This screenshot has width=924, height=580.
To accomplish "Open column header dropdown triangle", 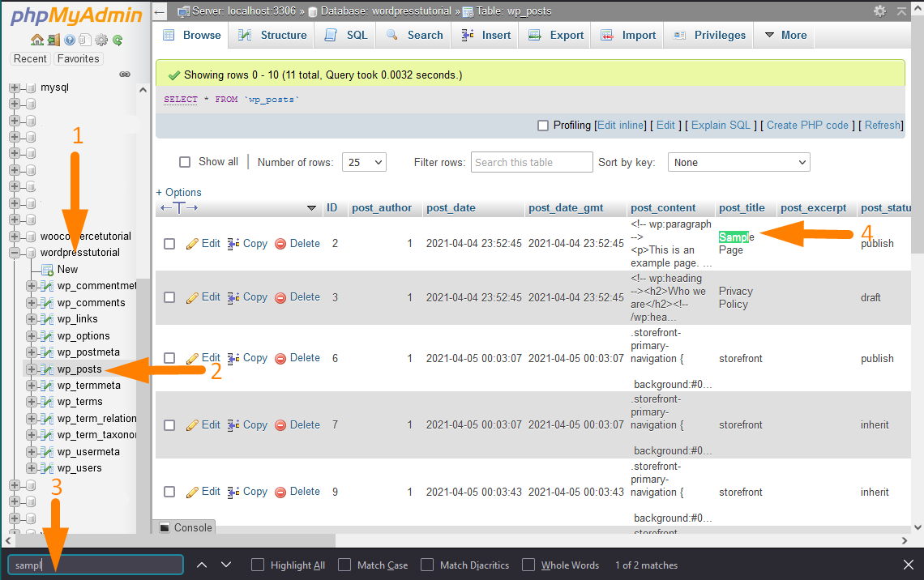I will 312,208.
